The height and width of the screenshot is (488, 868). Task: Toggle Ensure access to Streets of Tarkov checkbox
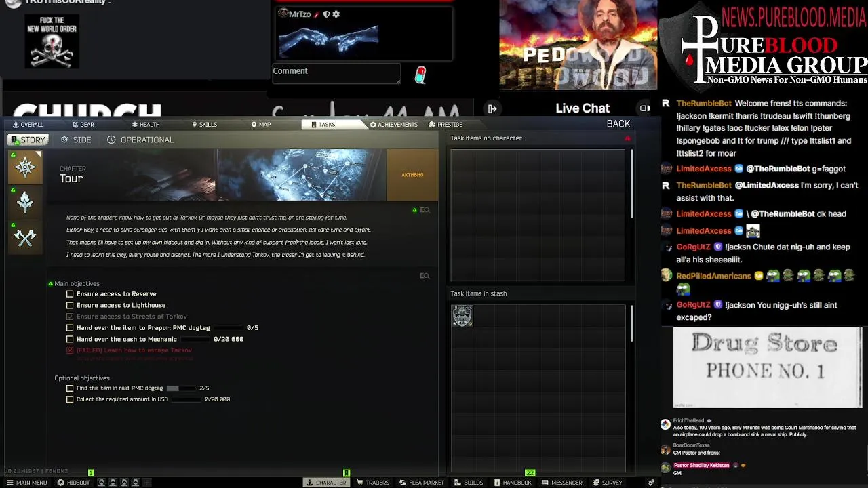point(70,317)
